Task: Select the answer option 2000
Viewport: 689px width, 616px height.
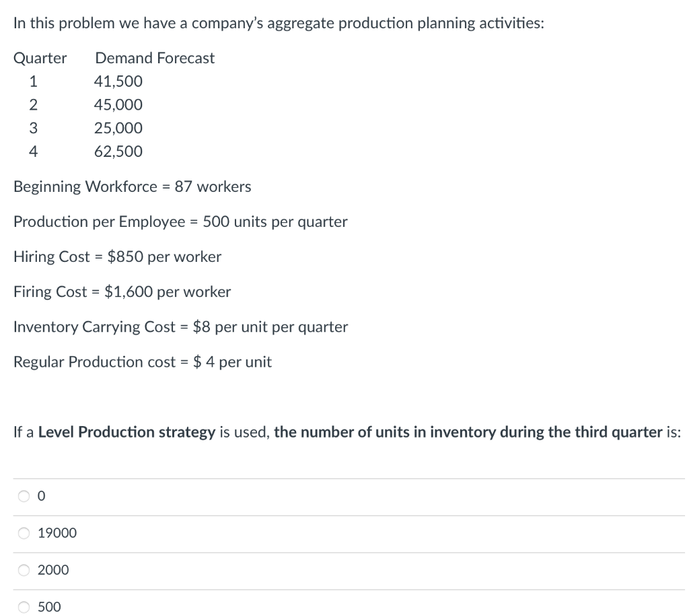Action: click(24, 570)
